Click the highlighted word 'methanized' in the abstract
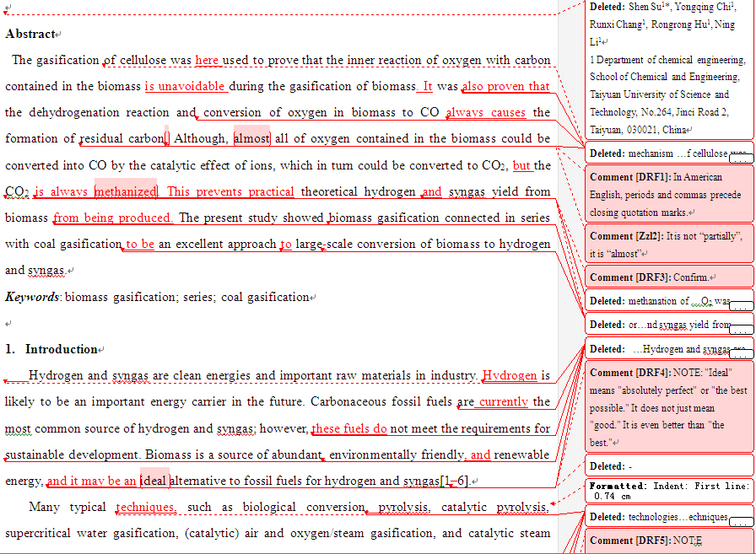756x554 pixels. point(127,191)
